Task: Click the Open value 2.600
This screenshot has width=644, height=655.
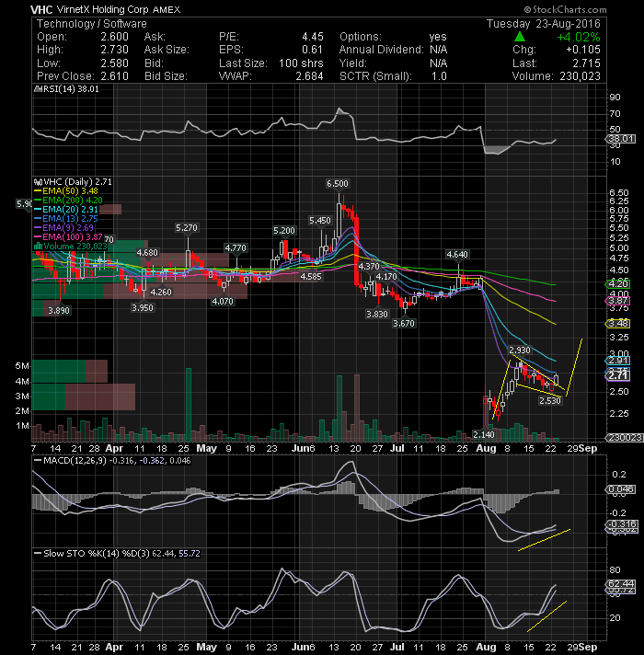Action: click(114, 37)
